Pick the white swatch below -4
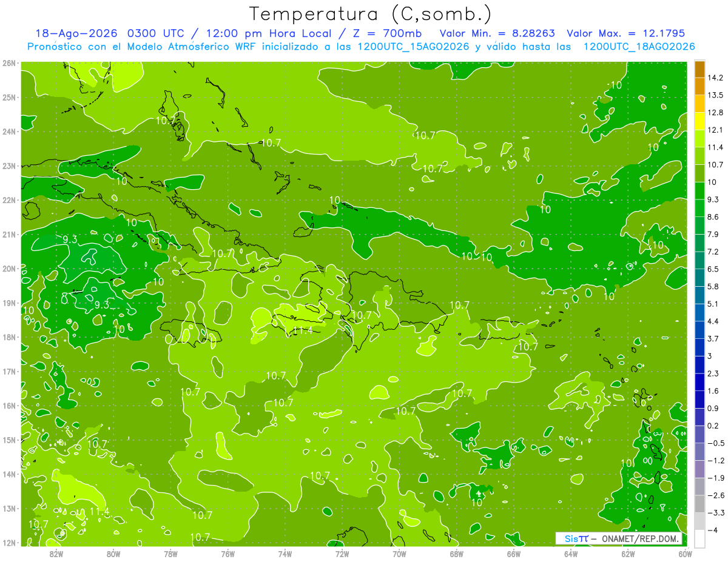 pos(699,538)
